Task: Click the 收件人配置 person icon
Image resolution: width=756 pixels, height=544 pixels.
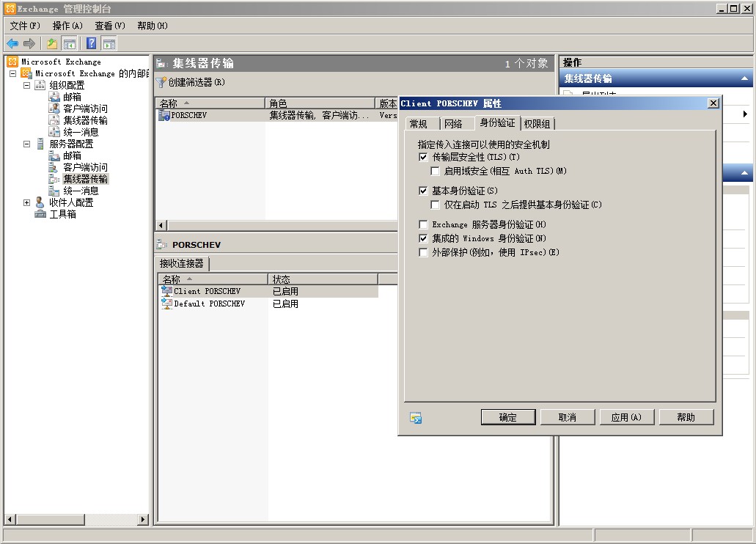Action: (40, 202)
